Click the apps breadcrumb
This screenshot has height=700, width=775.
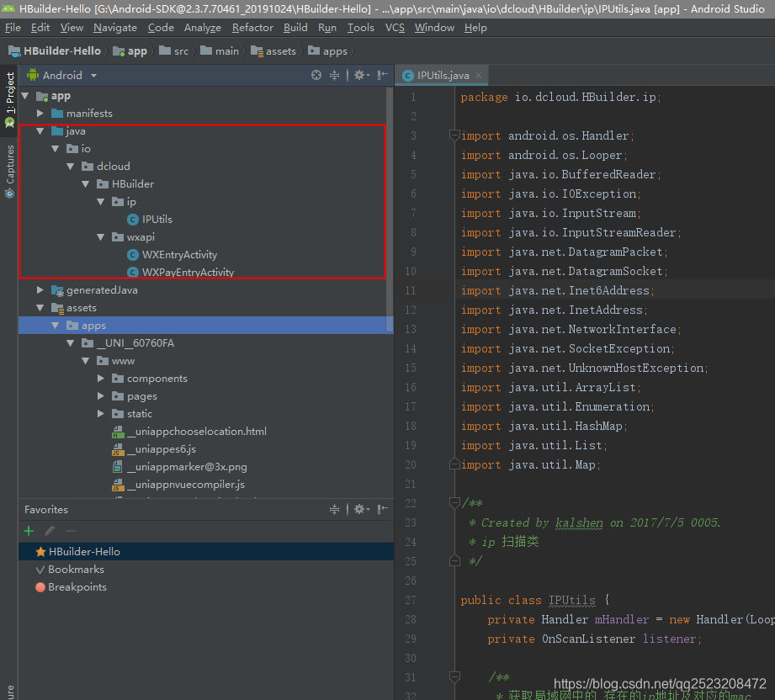[x=328, y=51]
